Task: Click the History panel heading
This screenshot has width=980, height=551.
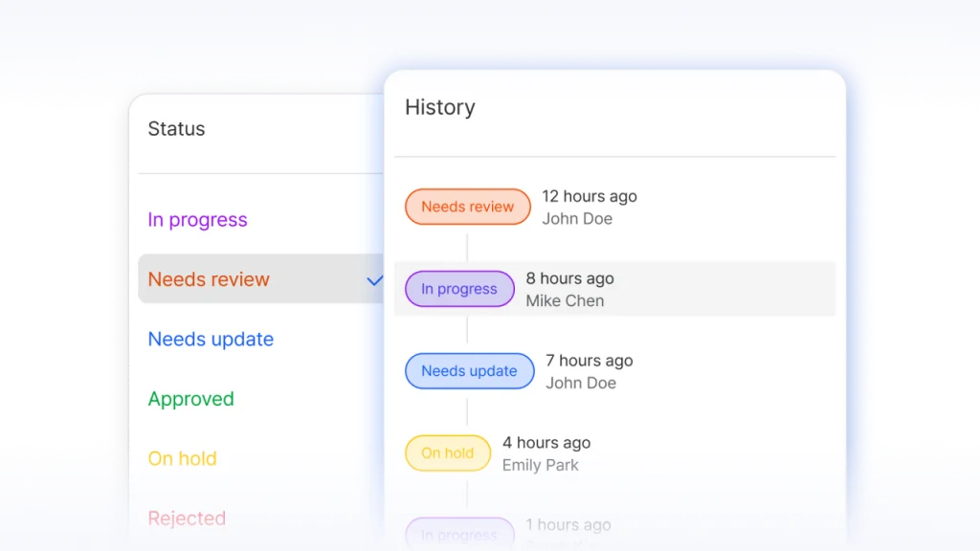Action: [x=439, y=107]
